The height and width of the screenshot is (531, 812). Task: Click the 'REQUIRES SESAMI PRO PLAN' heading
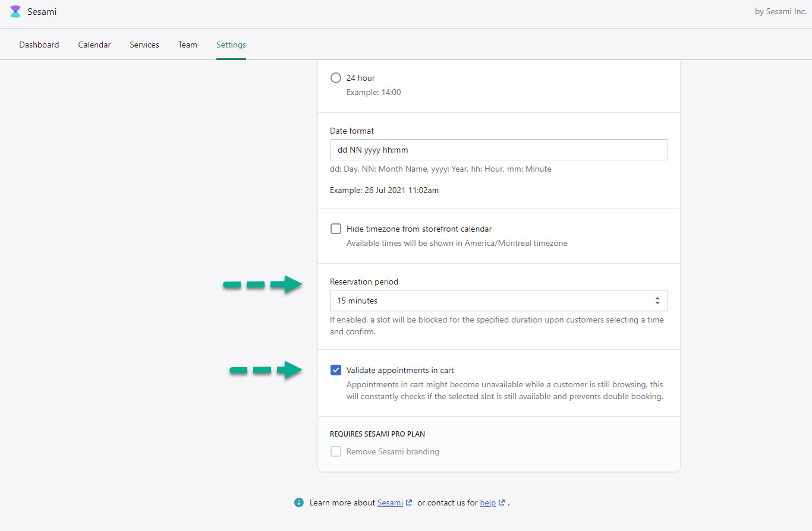(x=377, y=434)
